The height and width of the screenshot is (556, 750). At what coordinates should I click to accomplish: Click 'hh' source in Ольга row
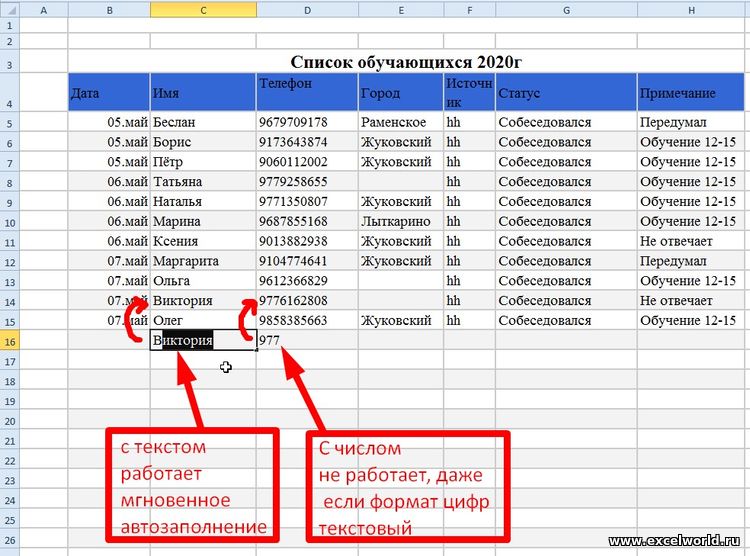coord(469,281)
